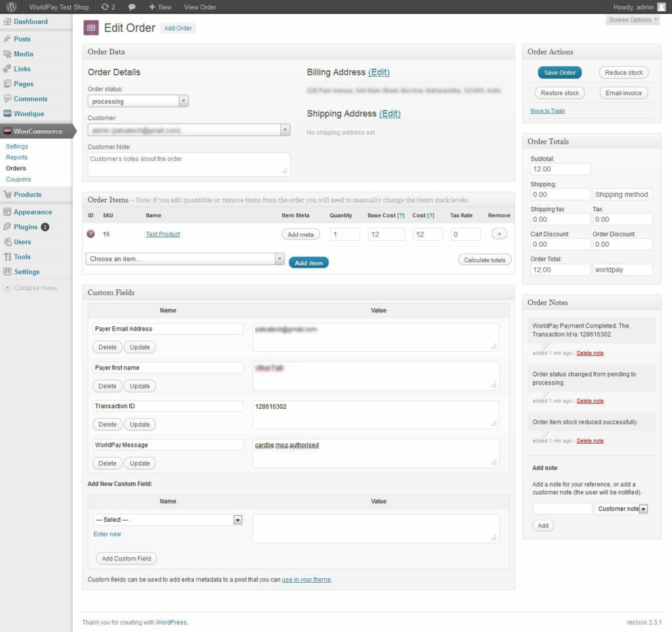Viewport: 672px width, 632px height.
Task: Click the Edit Order page icon
Action: coord(91,28)
